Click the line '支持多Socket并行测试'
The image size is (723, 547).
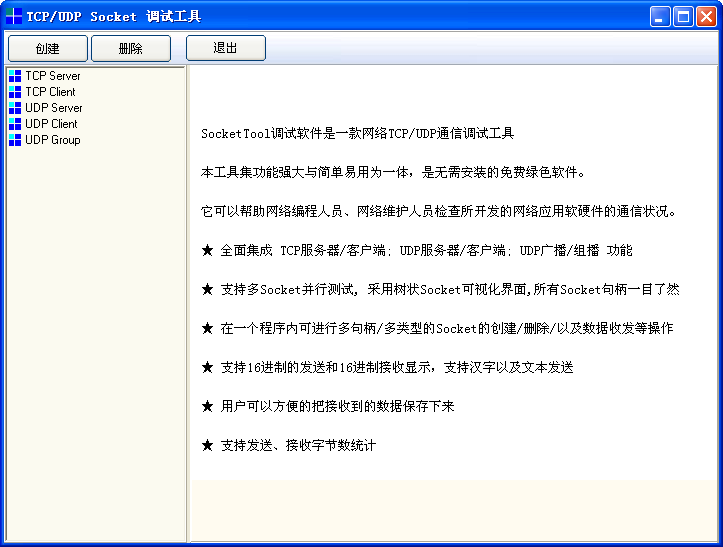[440, 290]
